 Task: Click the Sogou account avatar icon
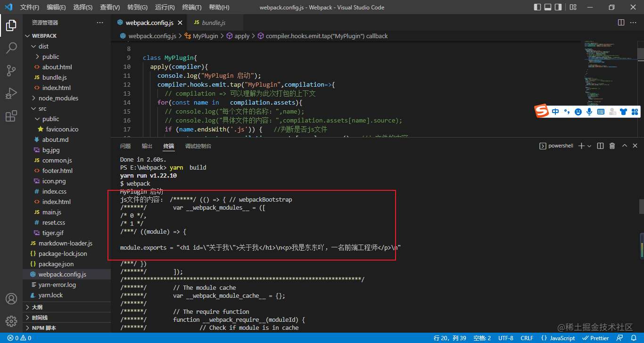(612, 112)
